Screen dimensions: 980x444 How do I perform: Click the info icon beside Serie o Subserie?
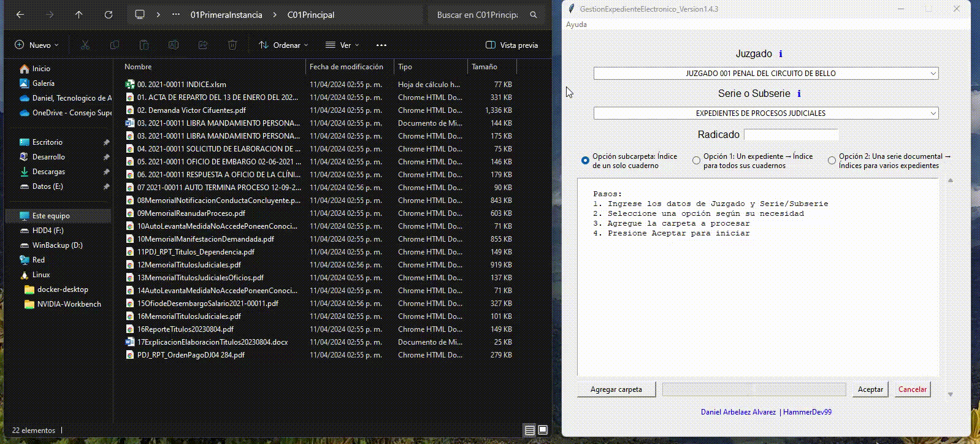pos(798,94)
